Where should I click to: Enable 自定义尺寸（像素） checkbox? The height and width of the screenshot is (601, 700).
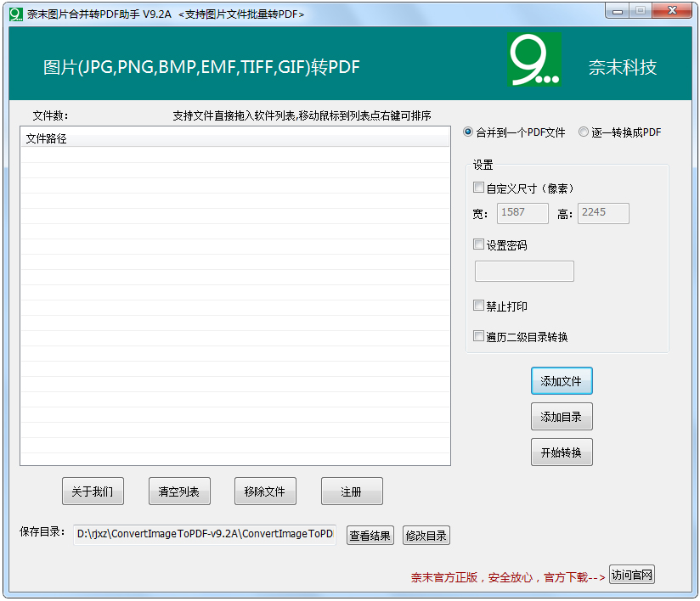click(x=478, y=188)
